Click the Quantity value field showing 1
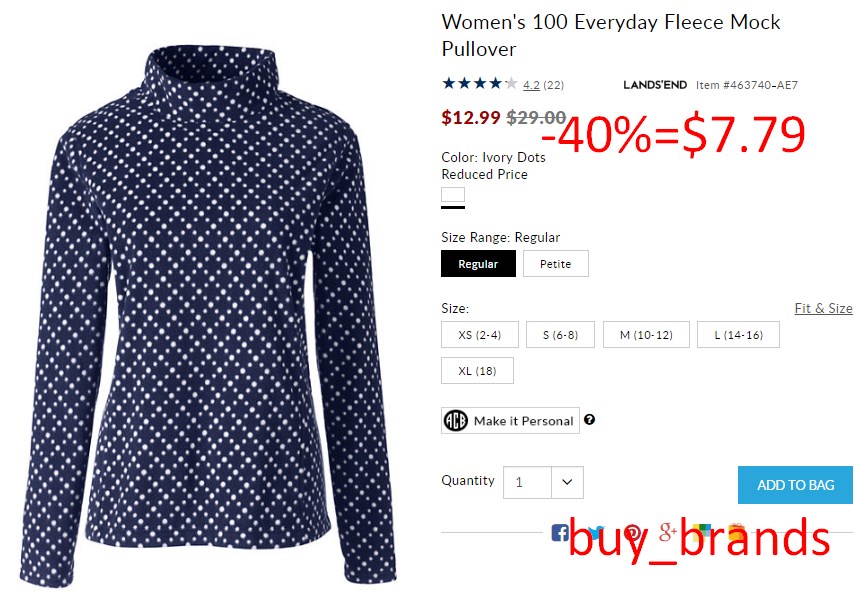 coord(527,482)
